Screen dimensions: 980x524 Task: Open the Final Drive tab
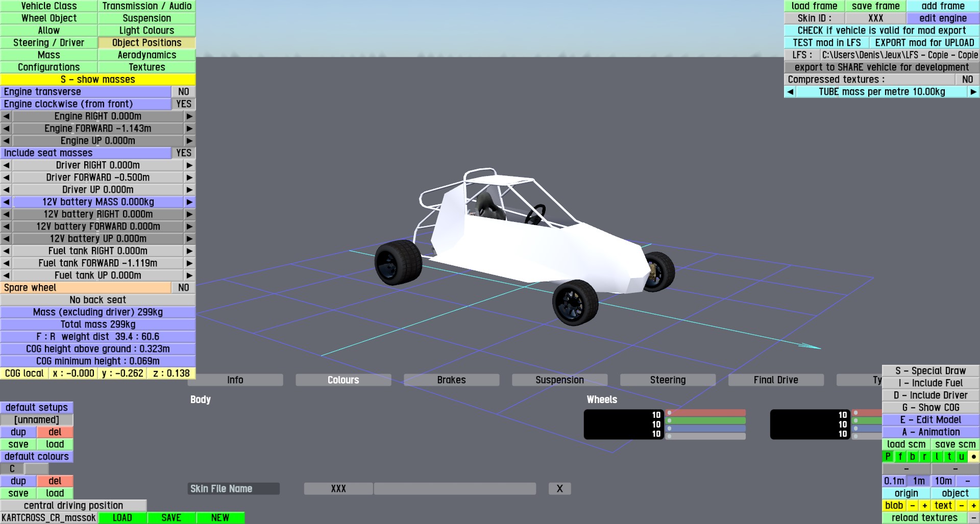(776, 380)
